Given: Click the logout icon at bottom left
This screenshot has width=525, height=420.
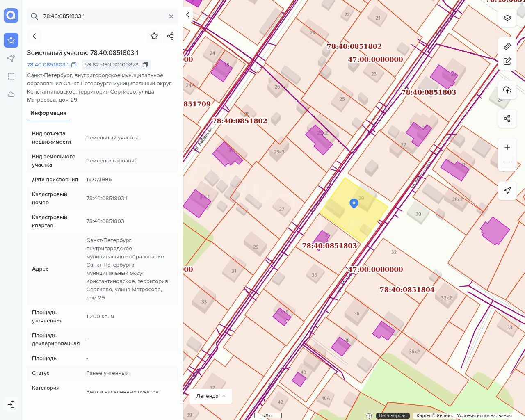Looking at the screenshot, I should (x=11, y=404).
